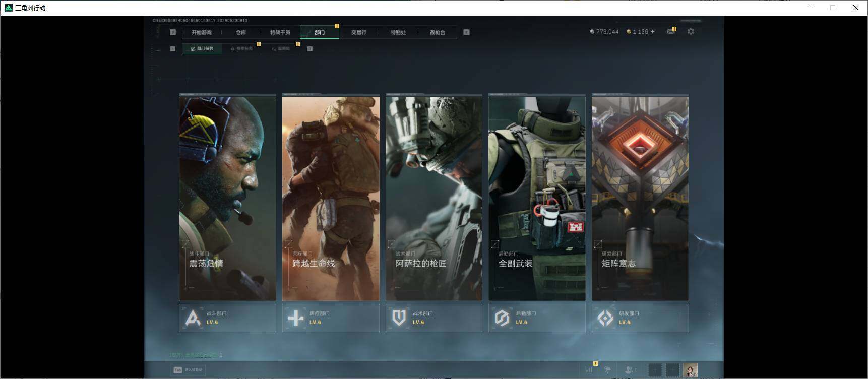The height and width of the screenshot is (379, 868).
Task: Open the 特勤处 tab
Action: tap(398, 32)
